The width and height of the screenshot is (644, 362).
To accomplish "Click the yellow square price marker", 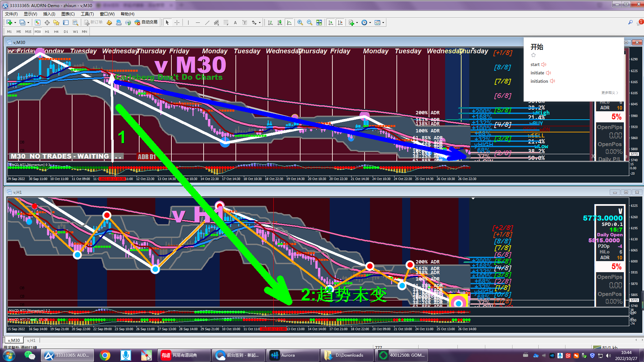I will pos(458,301).
